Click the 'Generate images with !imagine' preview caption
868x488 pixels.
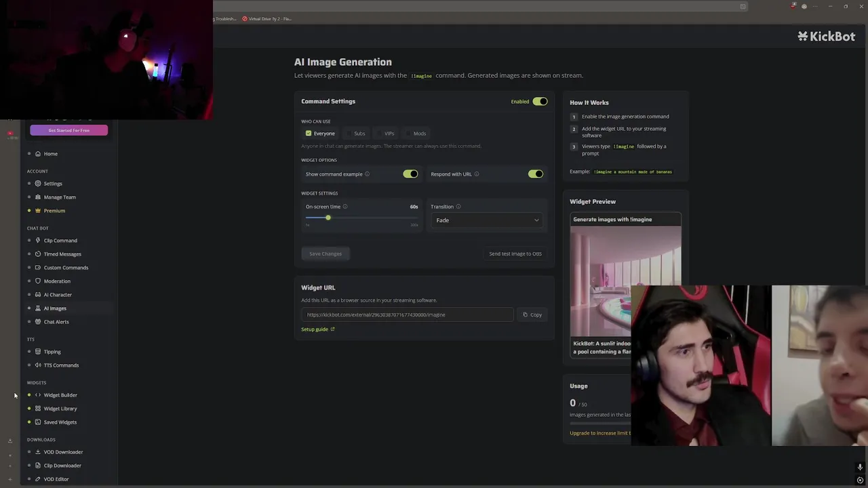point(612,220)
